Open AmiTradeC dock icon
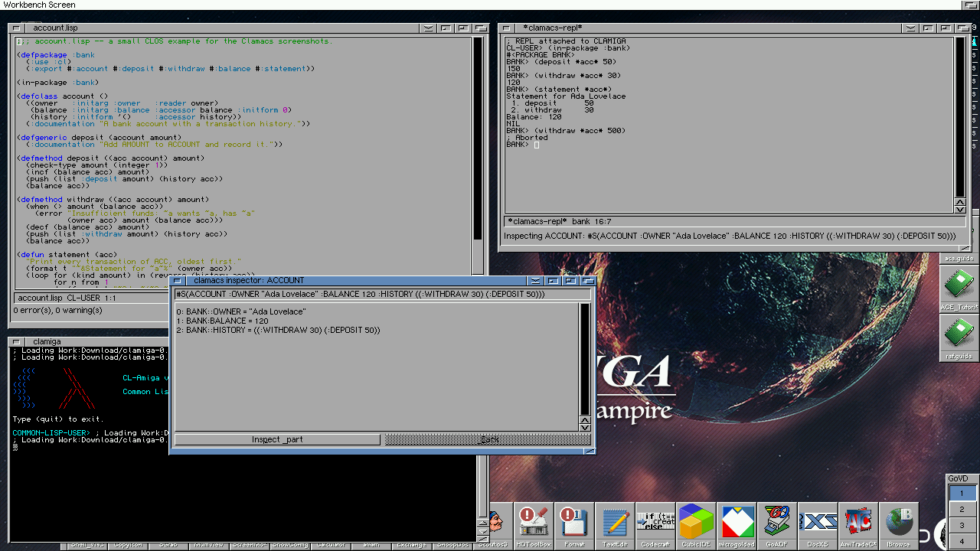The width and height of the screenshot is (980, 551). pyautogui.click(x=857, y=525)
